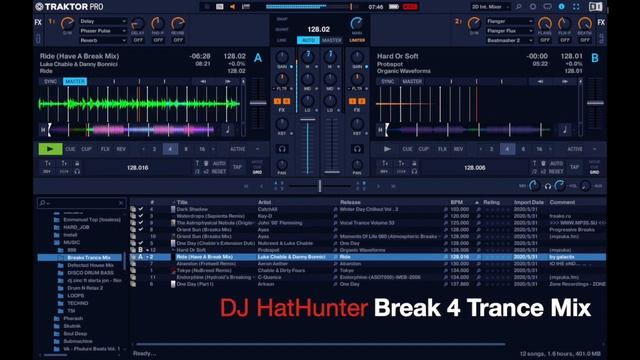Jump to track start on Deck A
The image size is (640, 360).
pos(43,130)
